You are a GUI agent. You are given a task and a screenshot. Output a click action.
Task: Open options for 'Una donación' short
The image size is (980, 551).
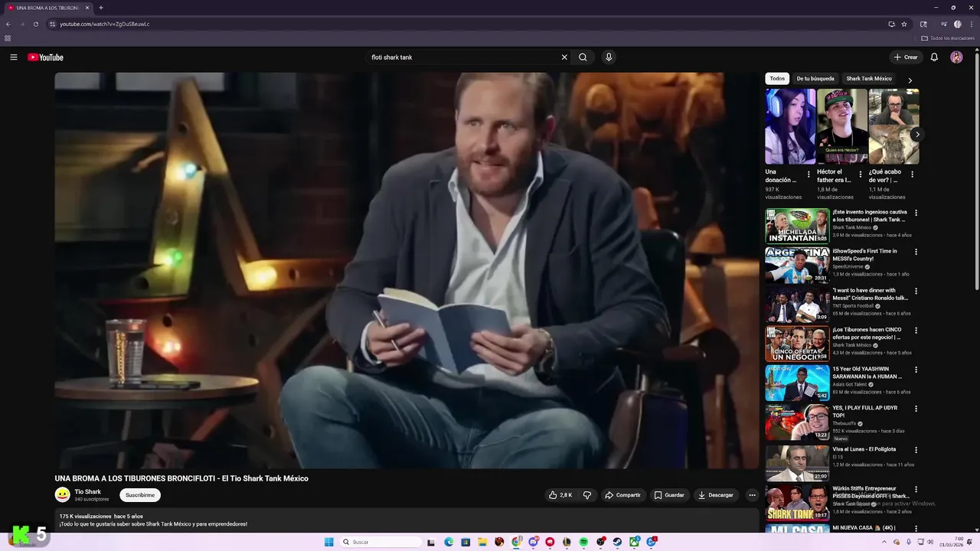tap(808, 174)
